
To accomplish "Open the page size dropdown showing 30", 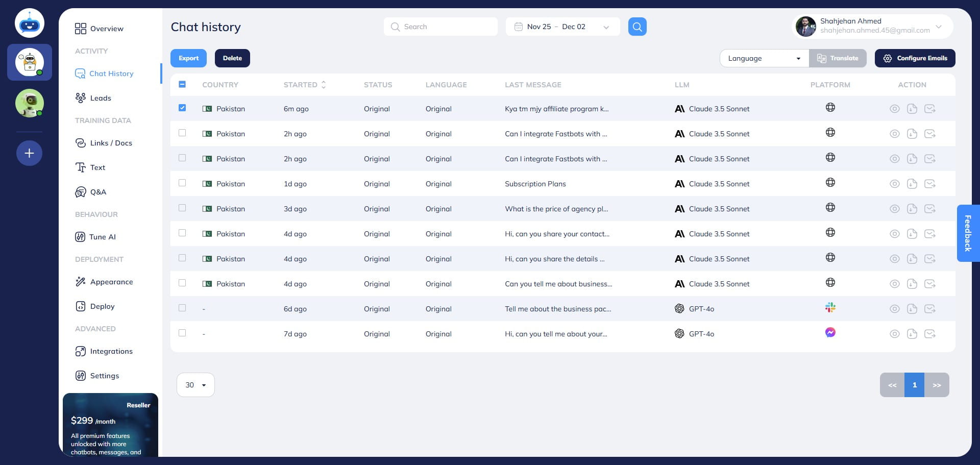I will click(x=195, y=385).
